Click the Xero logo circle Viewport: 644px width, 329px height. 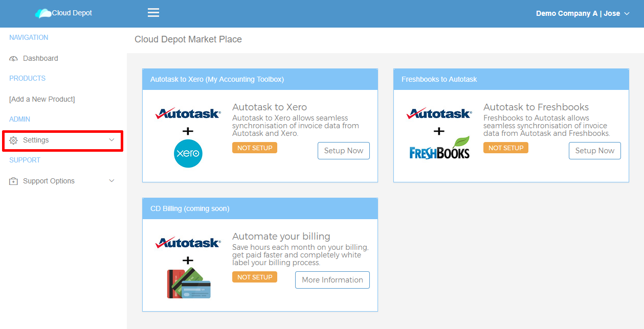coord(188,153)
